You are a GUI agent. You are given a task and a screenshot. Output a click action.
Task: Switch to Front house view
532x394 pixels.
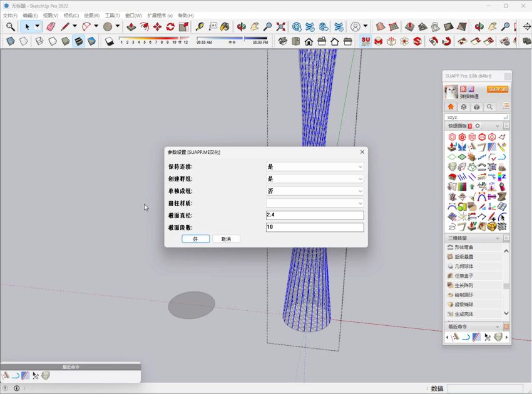click(309, 41)
